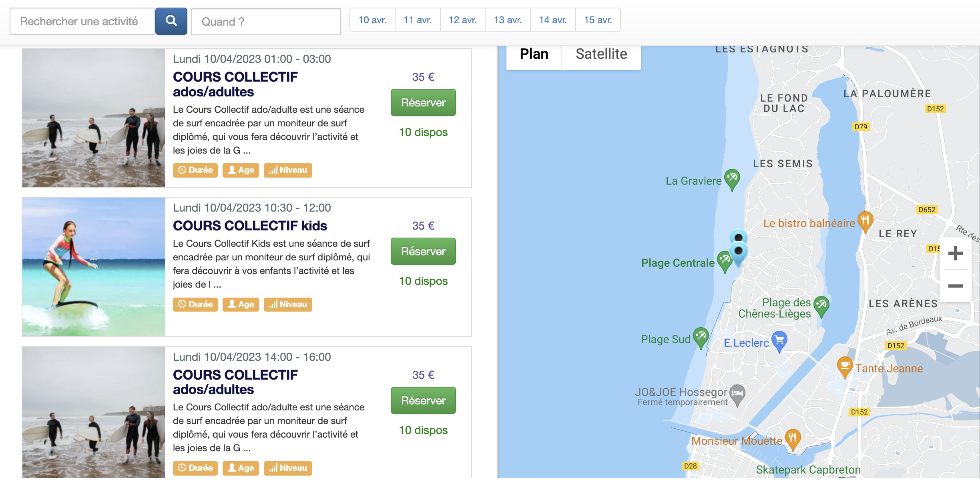Open the Quand date picker field
Image resolution: width=980 pixels, height=480 pixels.
point(266,22)
